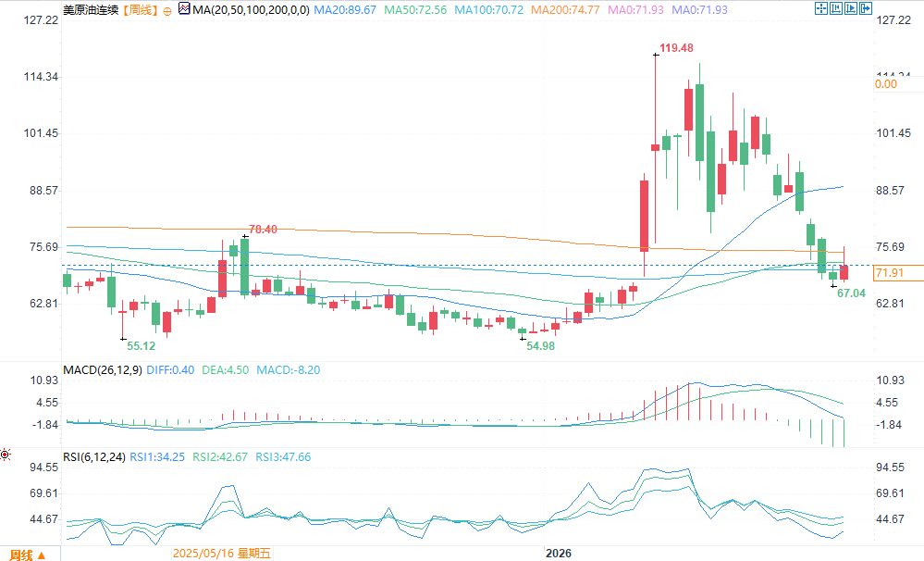Click the 54.98 low price marker

[x=540, y=346]
